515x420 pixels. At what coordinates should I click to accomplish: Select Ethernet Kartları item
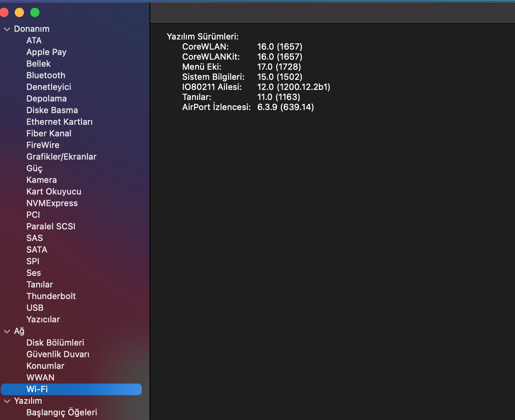coord(59,122)
